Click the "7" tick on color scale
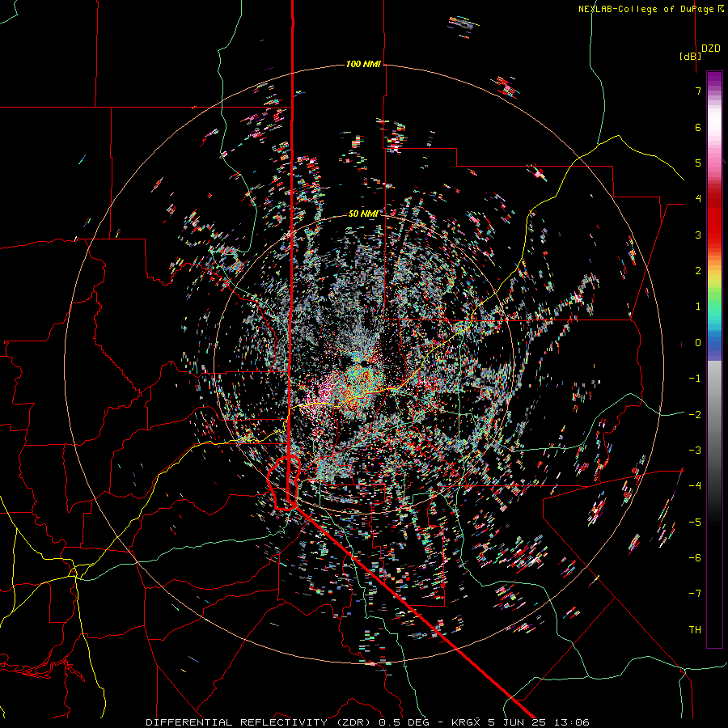Image resolution: width=728 pixels, height=728 pixels. (698, 91)
